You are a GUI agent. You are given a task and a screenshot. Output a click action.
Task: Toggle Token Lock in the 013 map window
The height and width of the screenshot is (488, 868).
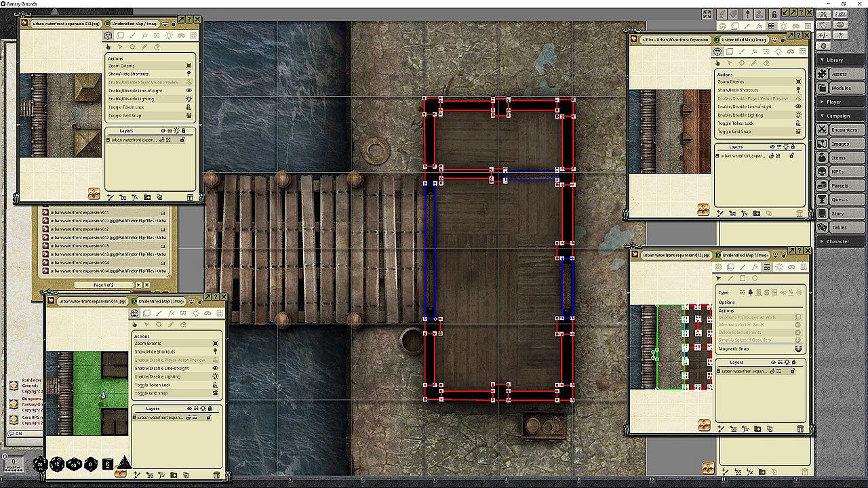point(150,107)
